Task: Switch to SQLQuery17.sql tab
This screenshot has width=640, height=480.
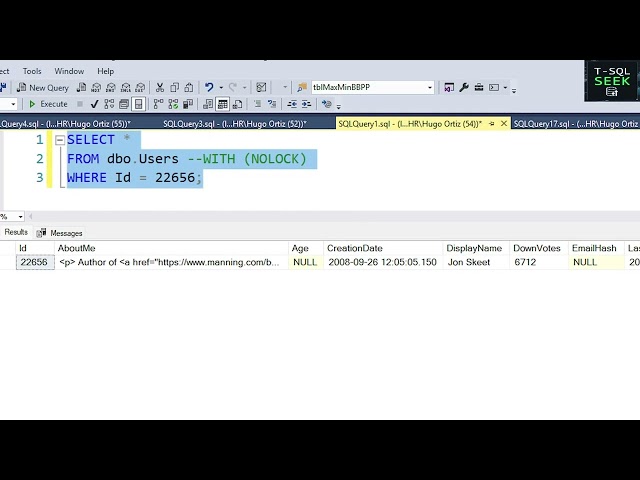Action: (576, 124)
